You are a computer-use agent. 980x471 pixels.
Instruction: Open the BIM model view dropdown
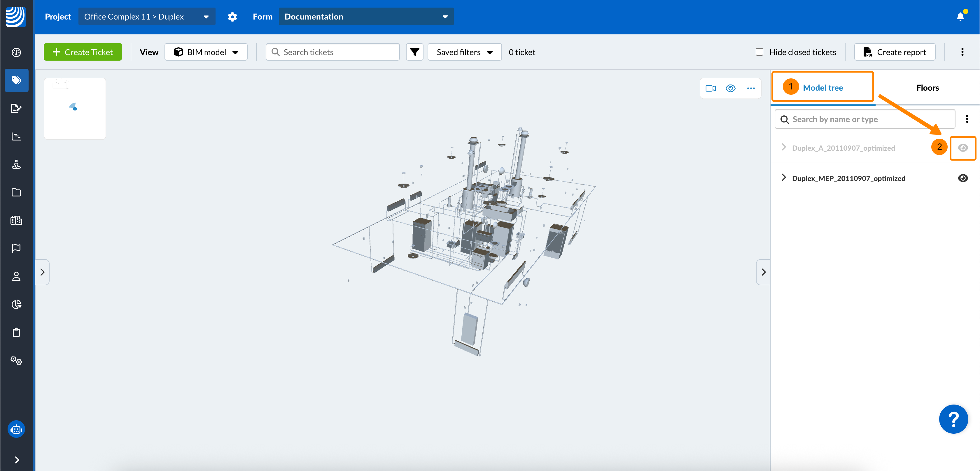[x=206, y=52]
